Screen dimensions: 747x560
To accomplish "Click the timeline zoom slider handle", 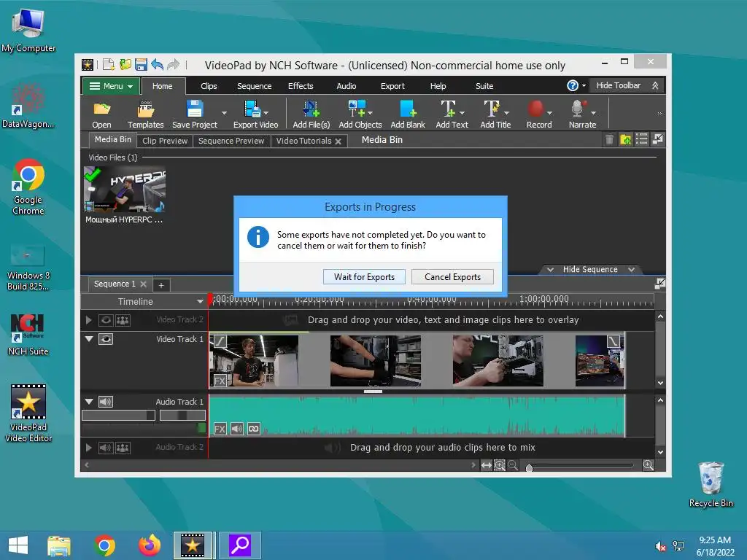I will [x=529, y=467].
